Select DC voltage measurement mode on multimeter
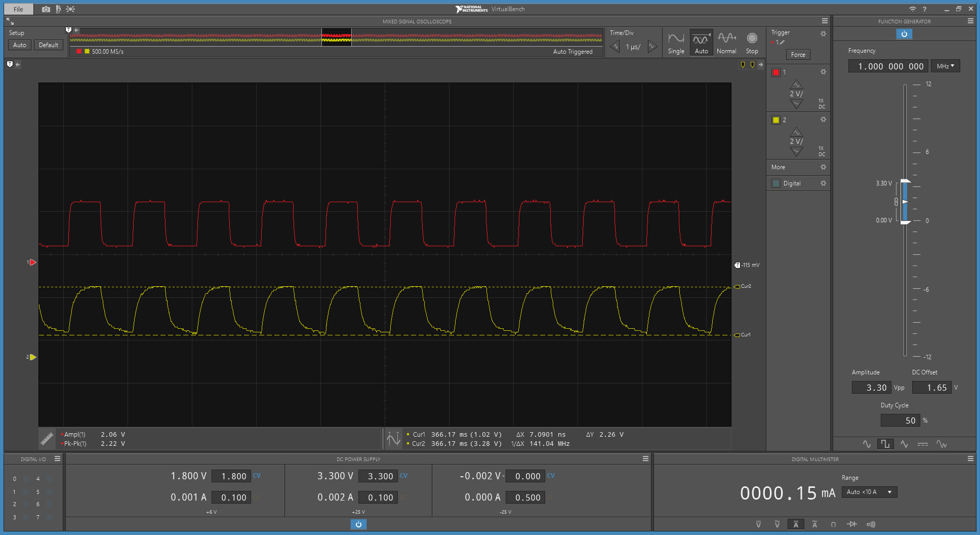980x535 pixels. 758,524
